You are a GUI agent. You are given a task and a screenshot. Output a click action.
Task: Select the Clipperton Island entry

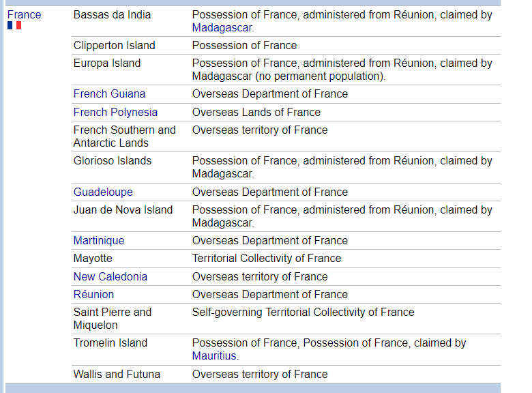(x=115, y=46)
